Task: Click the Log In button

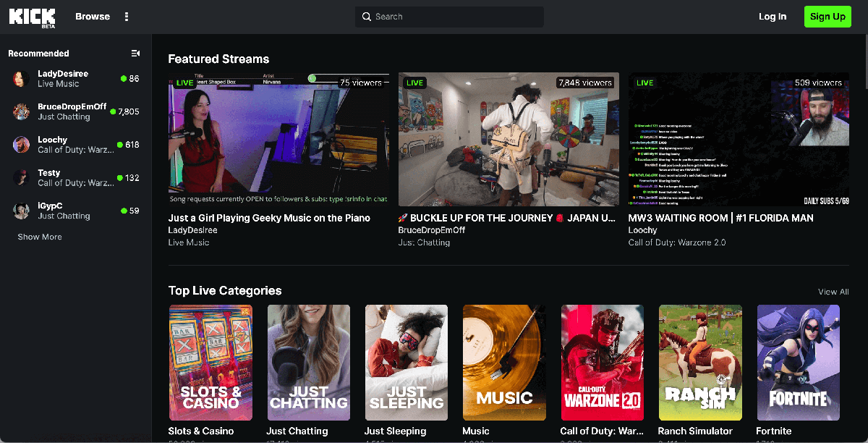Action: click(773, 16)
